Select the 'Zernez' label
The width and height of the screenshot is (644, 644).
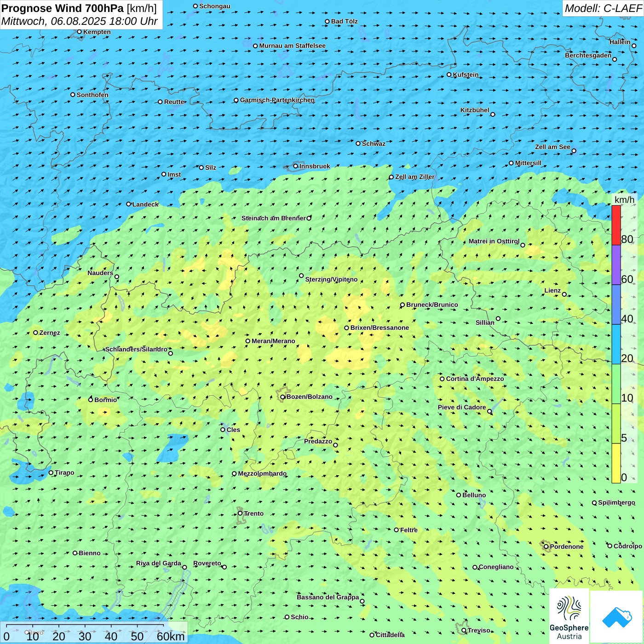coord(50,333)
